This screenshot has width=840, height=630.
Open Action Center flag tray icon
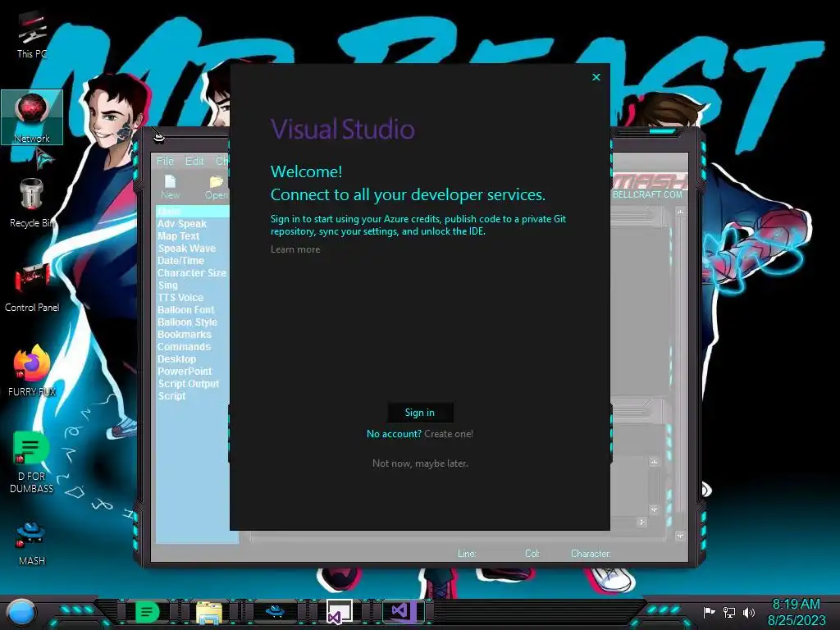pos(709,612)
